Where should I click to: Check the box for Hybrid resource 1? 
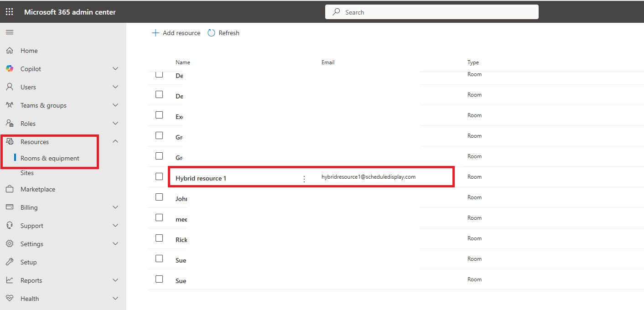point(159,176)
